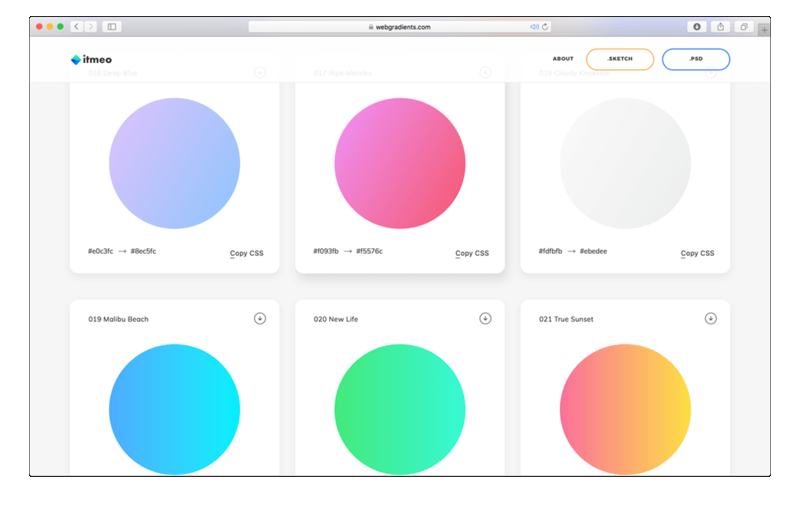Go back with Safari back arrow

coord(77,27)
